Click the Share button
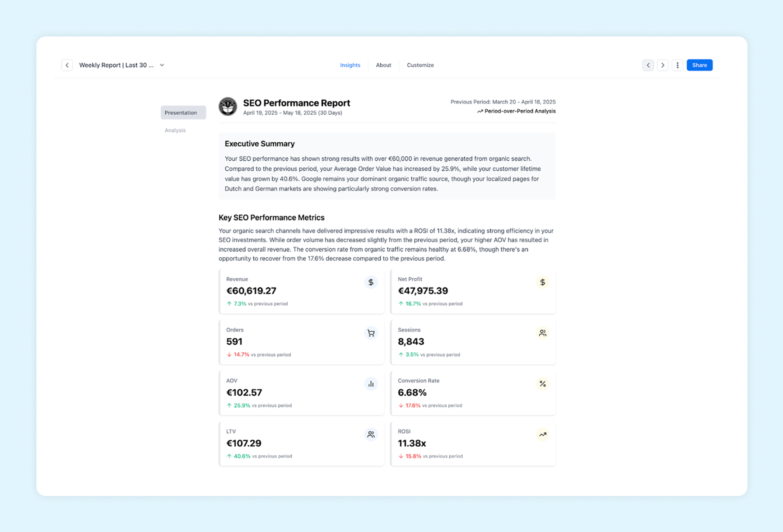This screenshot has height=532, width=783. click(x=699, y=65)
